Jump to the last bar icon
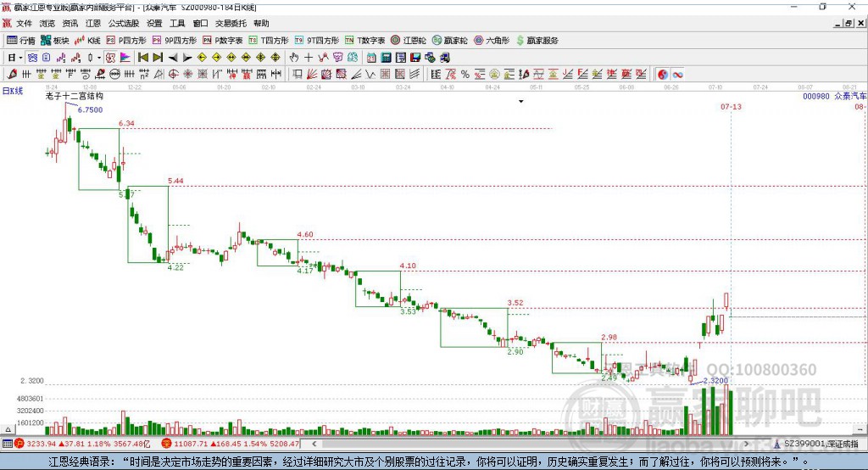Viewport: 868px width, 470px height. click(x=158, y=58)
